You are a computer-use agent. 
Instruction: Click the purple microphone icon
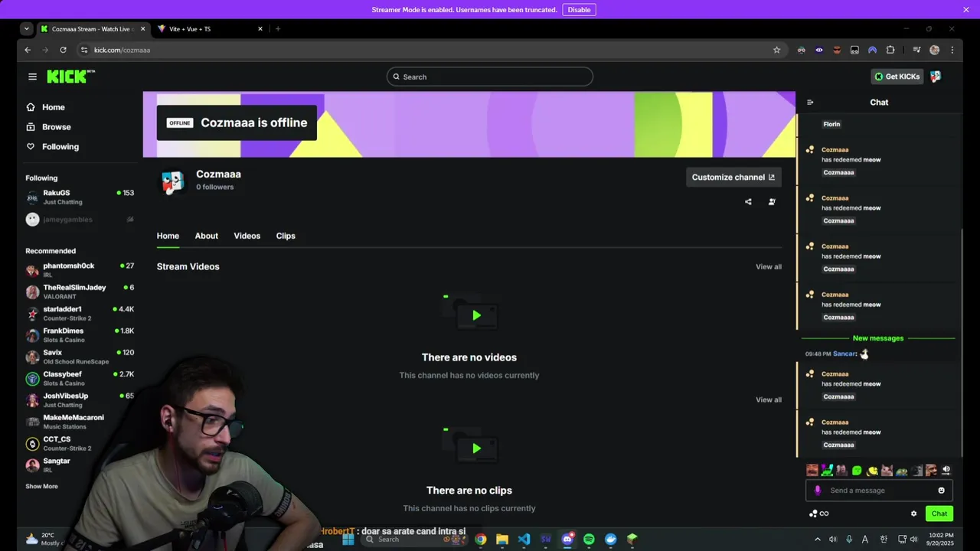pos(818,491)
